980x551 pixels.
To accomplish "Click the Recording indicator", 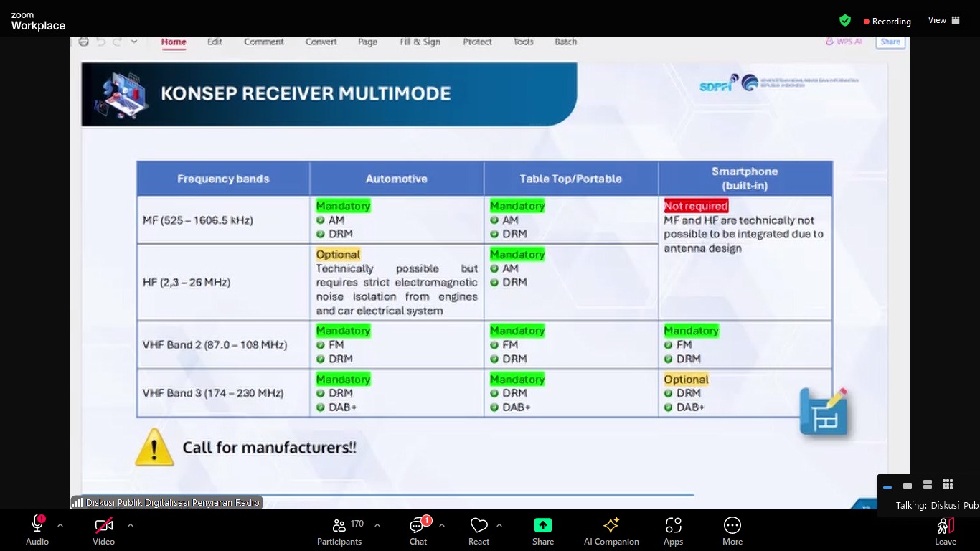I will click(x=887, y=22).
